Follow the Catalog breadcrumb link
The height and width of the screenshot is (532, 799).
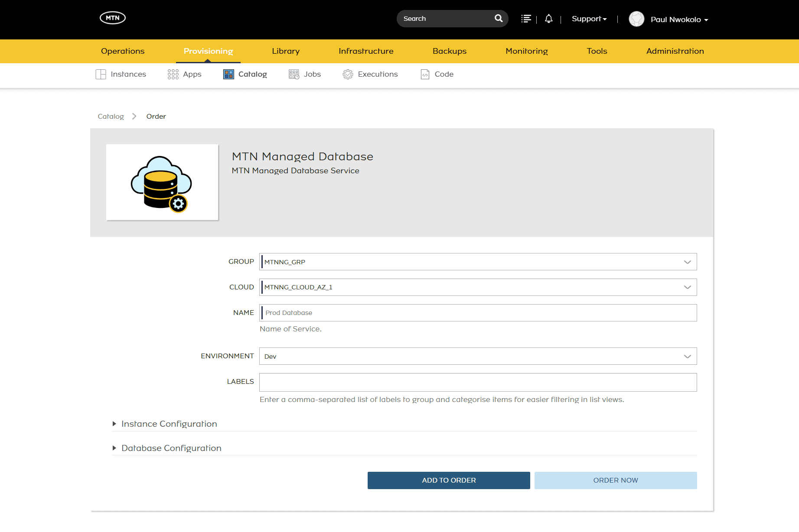click(111, 116)
